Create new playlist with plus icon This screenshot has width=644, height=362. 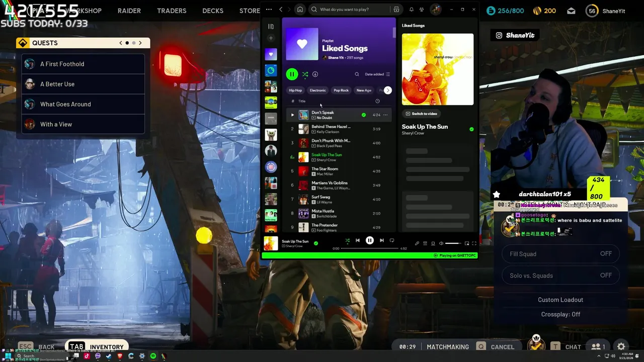pyautogui.click(x=271, y=38)
